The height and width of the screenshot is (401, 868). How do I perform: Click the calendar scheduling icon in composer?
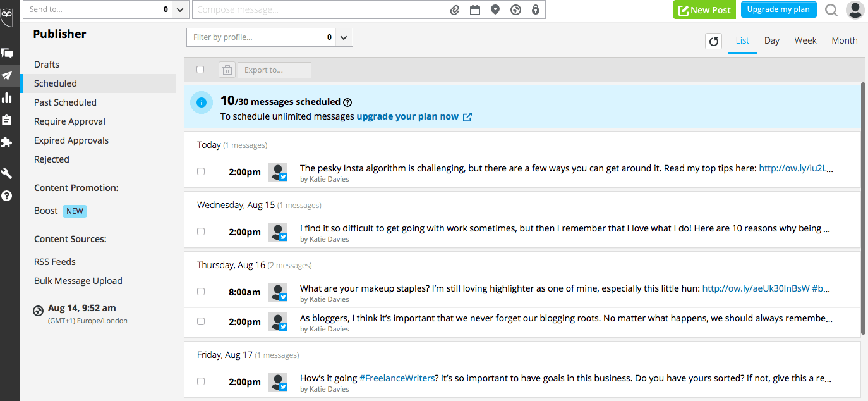475,9
